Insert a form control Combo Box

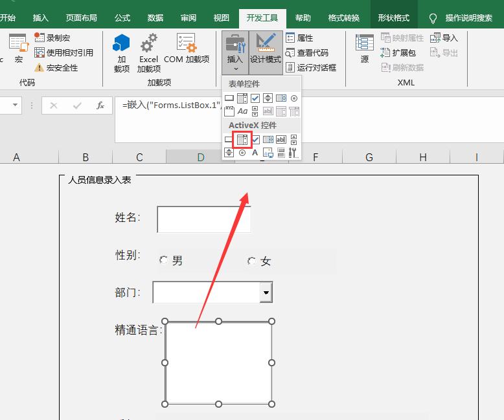click(x=242, y=98)
